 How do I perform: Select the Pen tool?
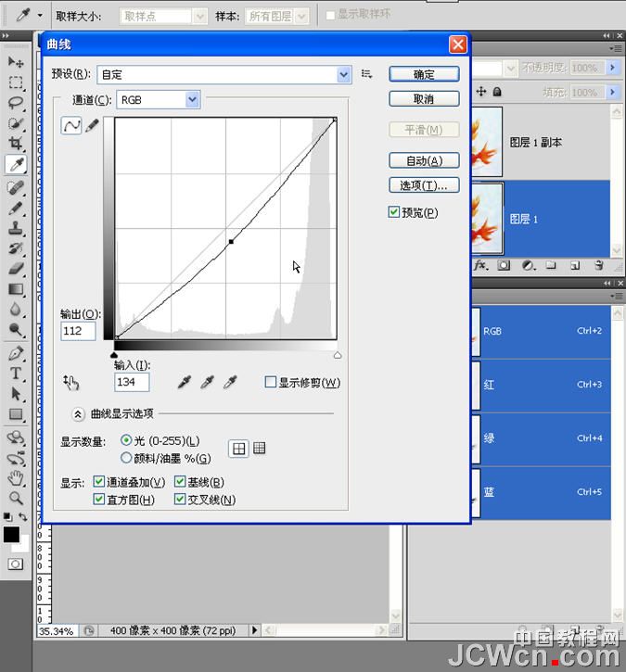coord(16,353)
